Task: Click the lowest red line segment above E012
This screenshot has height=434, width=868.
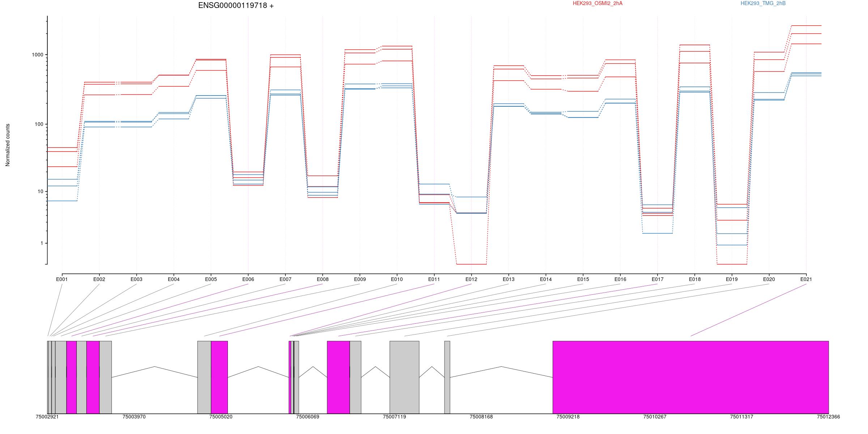Action: 471,264
